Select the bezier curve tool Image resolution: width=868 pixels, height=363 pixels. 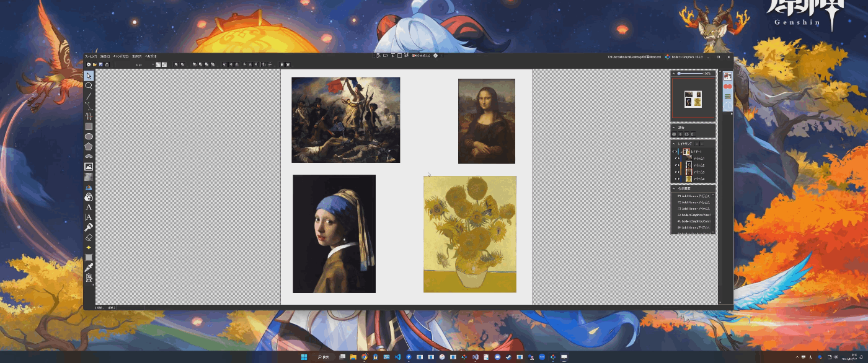click(89, 106)
